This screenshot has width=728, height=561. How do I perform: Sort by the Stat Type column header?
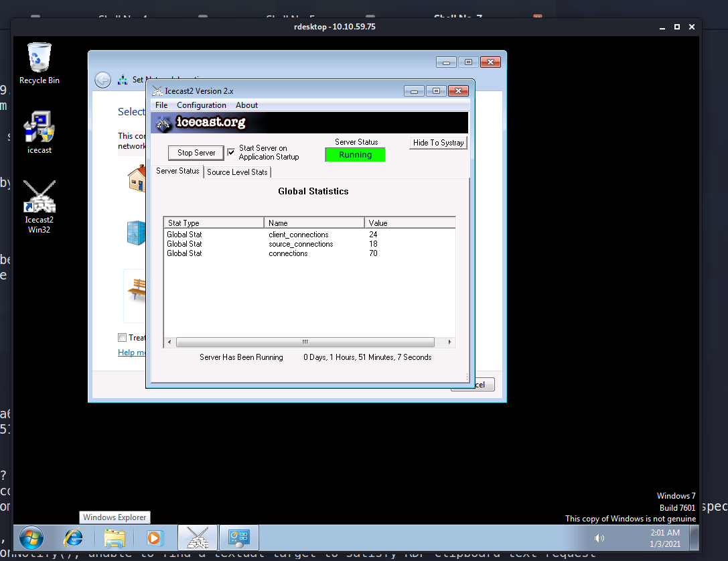pyautogui.click(x=214, y=223)
